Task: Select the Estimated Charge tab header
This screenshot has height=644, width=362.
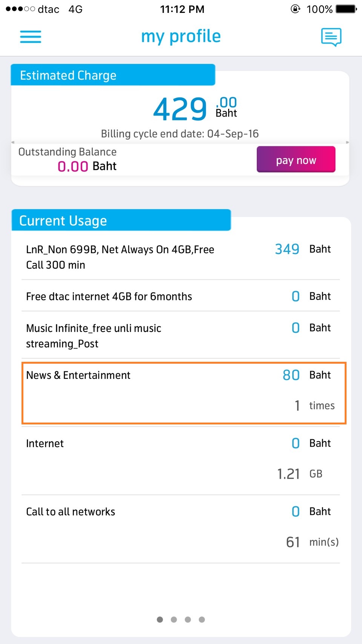Action: coord(113,75)
